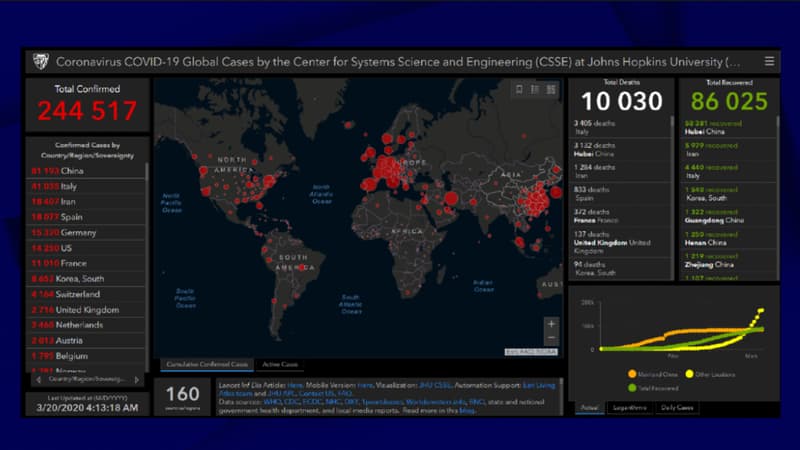The image size is (800, 450).
Task: Go to next country list page arrow
Action: (136, 380)
